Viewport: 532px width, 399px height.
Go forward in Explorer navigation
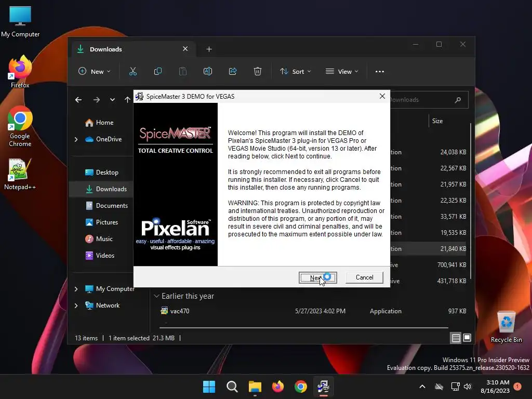tap(96, 100)
